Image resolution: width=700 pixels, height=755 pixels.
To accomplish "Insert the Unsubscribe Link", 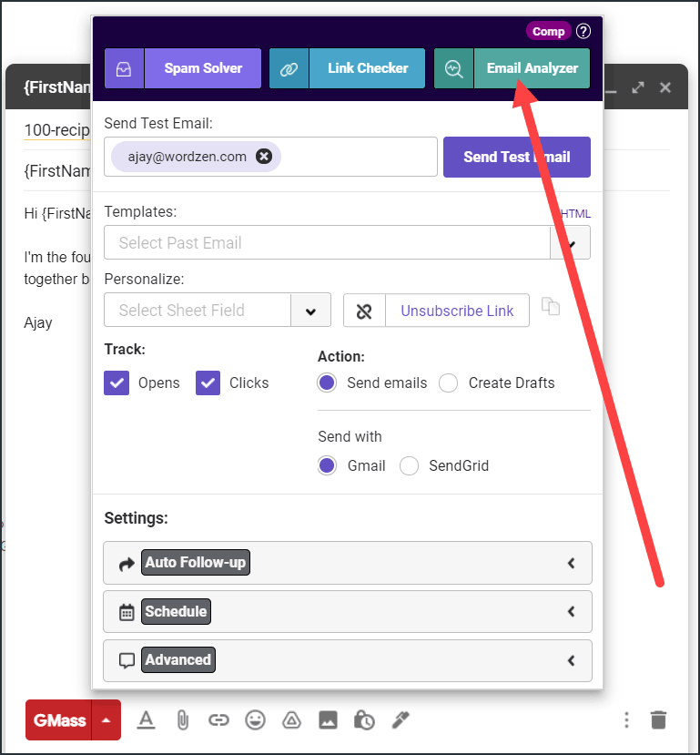I will tap(457, 311).
